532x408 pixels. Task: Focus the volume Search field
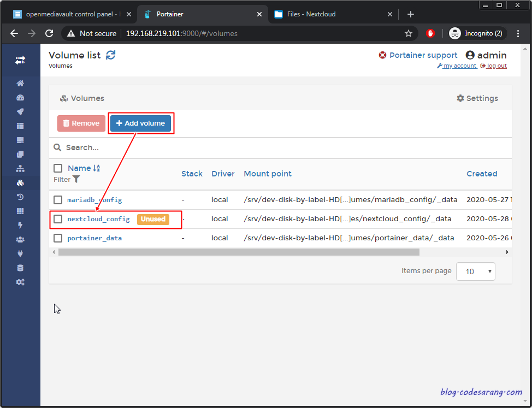[x=280, y=147]
